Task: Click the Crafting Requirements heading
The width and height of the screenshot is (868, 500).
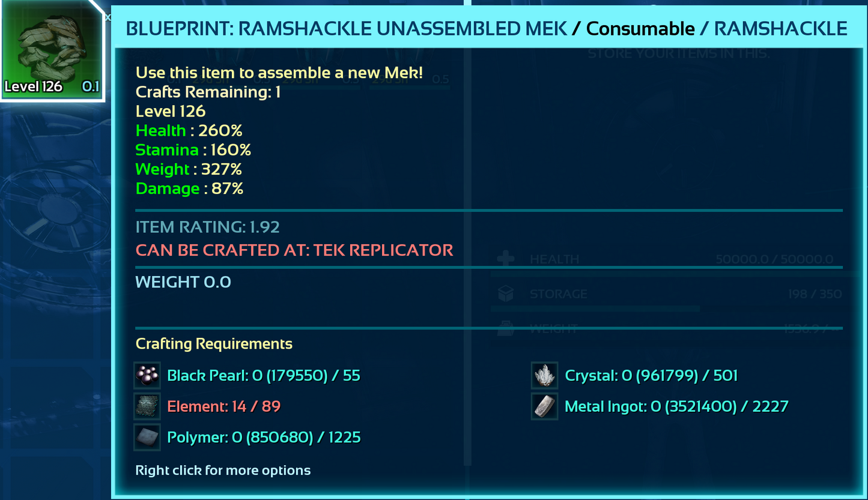Action: 214,344
